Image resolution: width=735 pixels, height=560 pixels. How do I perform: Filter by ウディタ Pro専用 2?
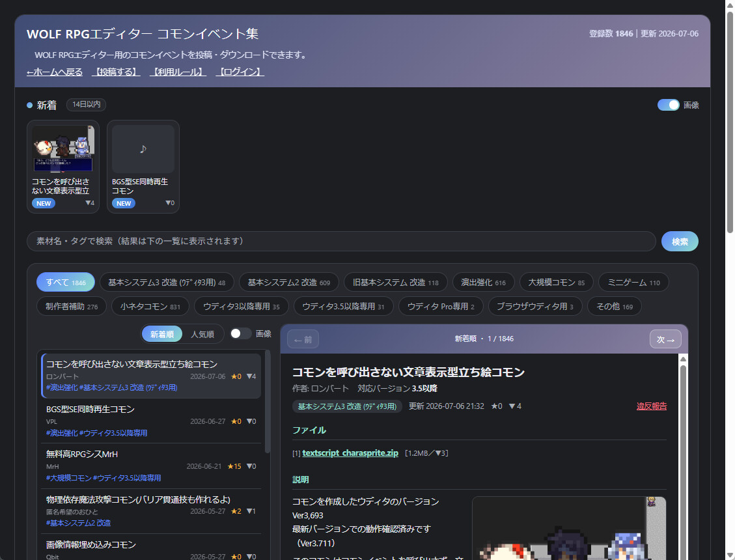pos(441,306)
